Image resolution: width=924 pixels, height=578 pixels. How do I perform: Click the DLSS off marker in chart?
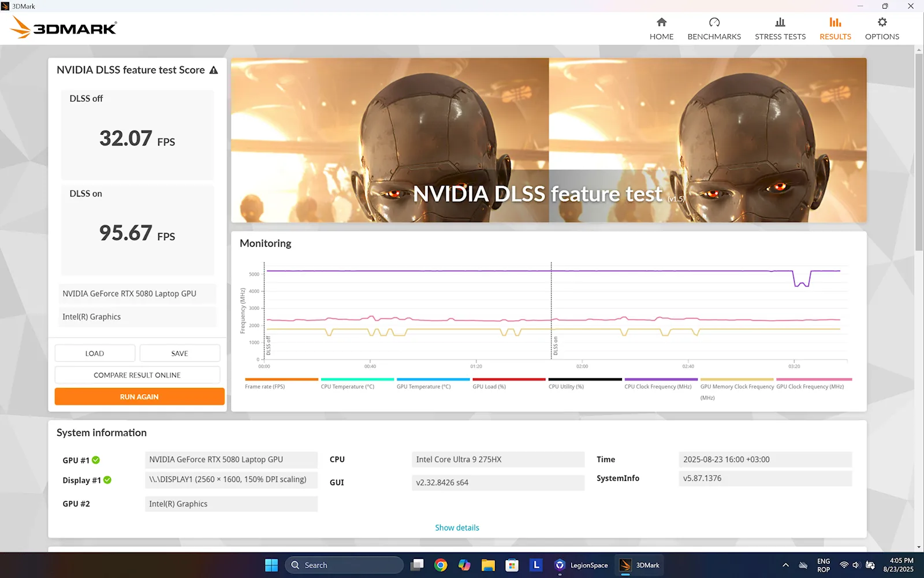pos(269,346)
